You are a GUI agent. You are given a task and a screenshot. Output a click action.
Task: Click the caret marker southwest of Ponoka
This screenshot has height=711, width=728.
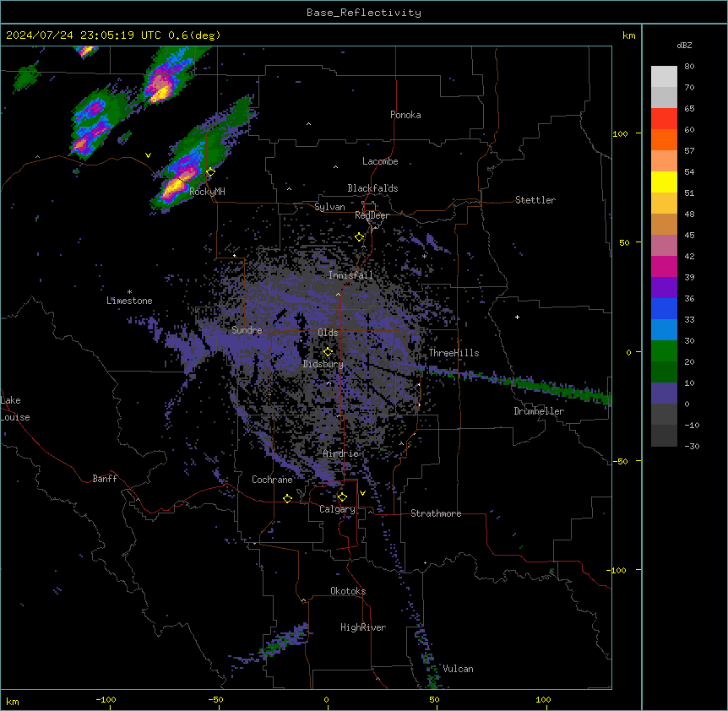(308, 124)
